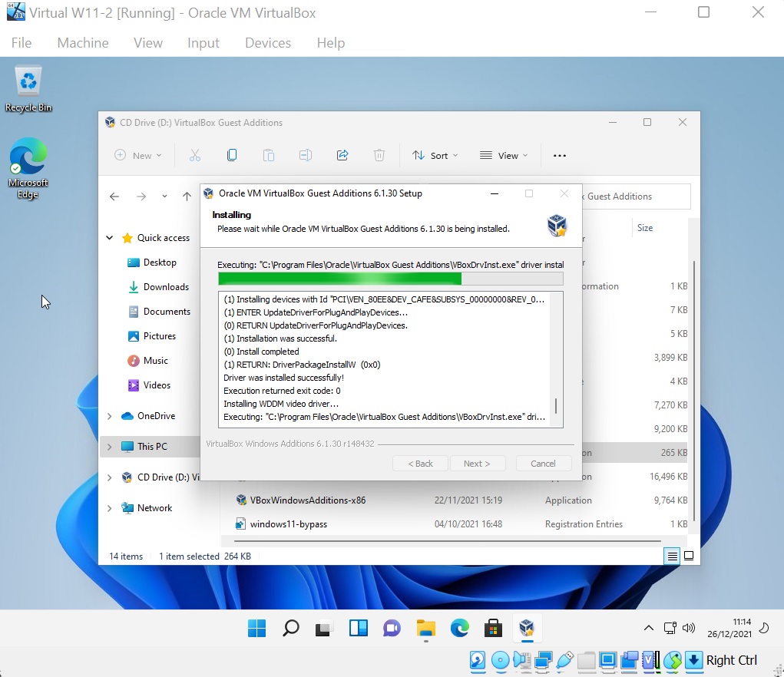
Task: Click the Search magnifier on the taskbar
Action: point(290,628)
